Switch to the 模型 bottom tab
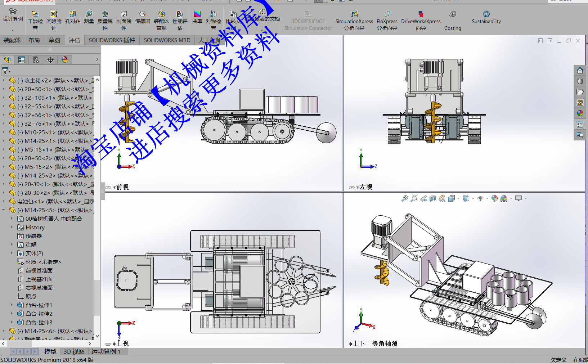The image size is (588, 364). point(50,351)
